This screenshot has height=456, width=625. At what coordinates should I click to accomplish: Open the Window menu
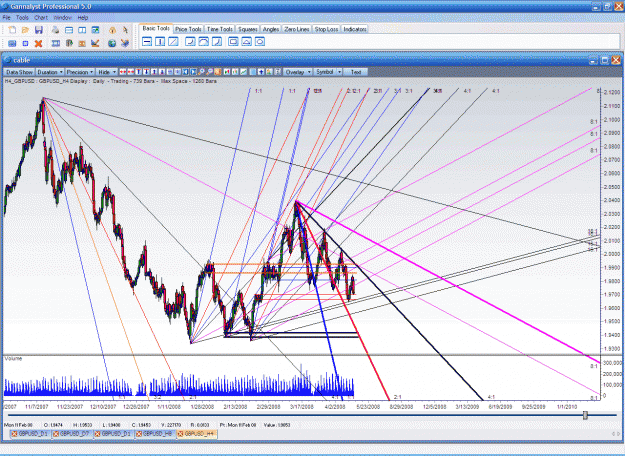coord(62,18)
